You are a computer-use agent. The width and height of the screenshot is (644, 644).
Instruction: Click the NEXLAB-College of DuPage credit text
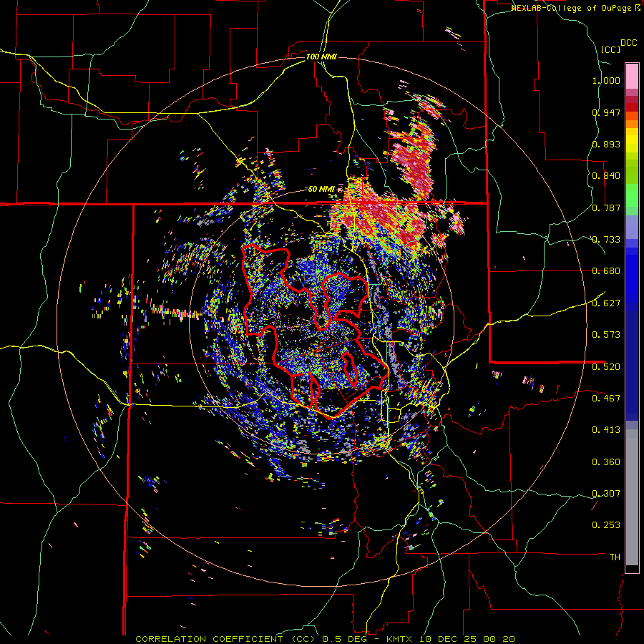pos(571,8)
